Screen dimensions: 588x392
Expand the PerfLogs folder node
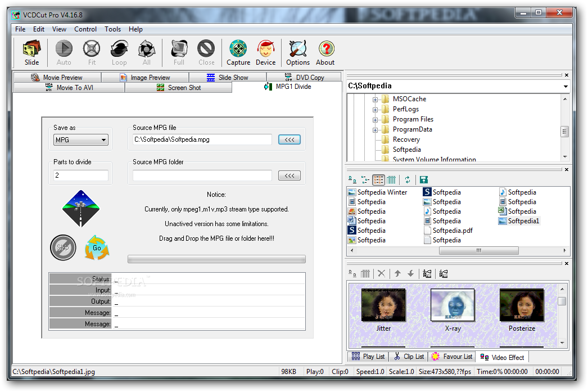[374, 110]
